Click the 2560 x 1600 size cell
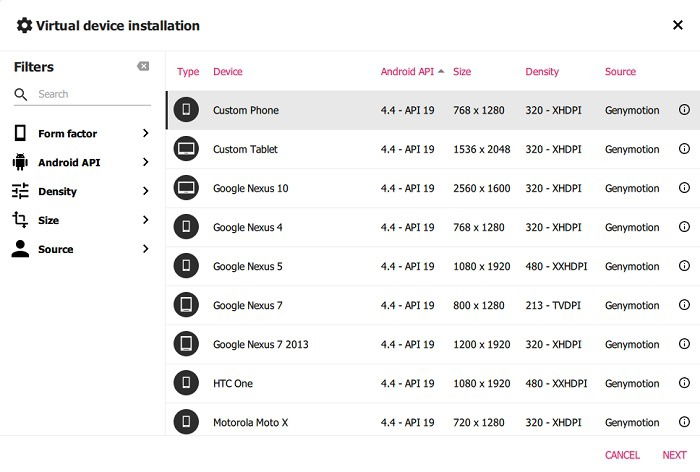Image resolution: width=700 pixels, height=472 pixels. [x=482, y=188]
